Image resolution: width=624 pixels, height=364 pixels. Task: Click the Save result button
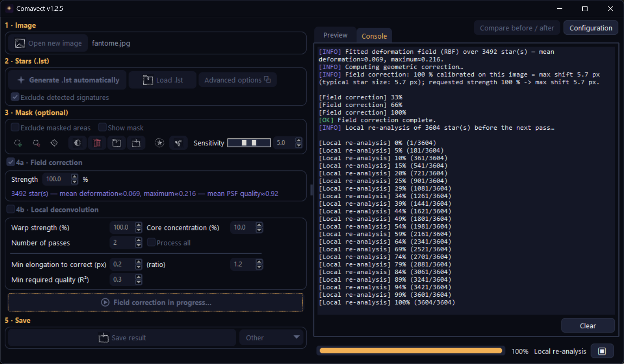click(x=123, y=338)
